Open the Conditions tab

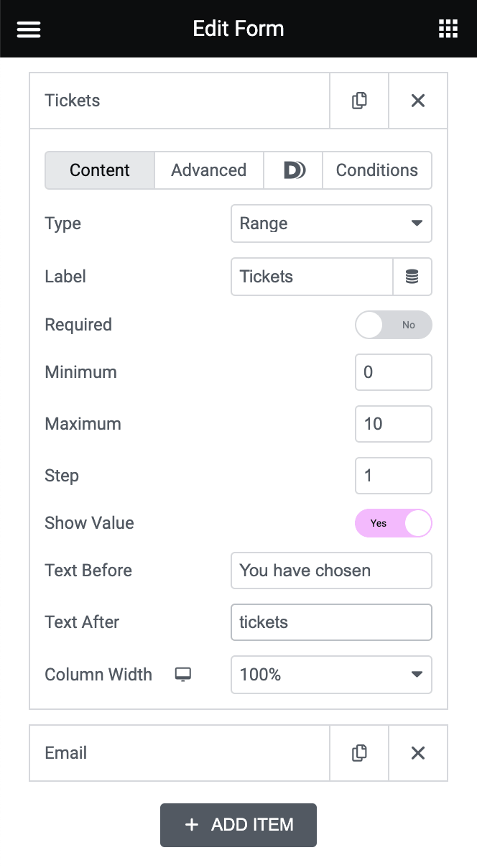377,170
